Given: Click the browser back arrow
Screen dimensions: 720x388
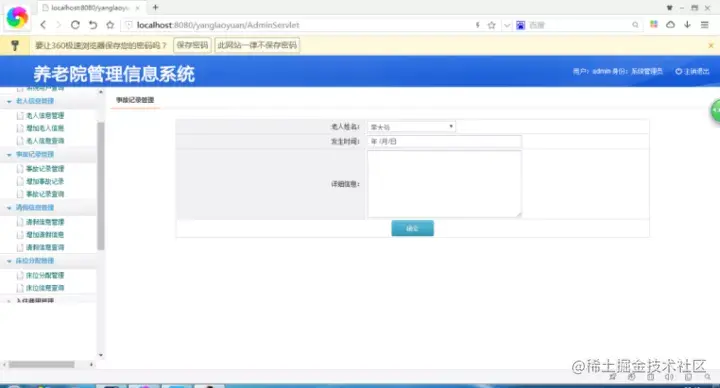Looking at the screenshot, I should (43, 25).
